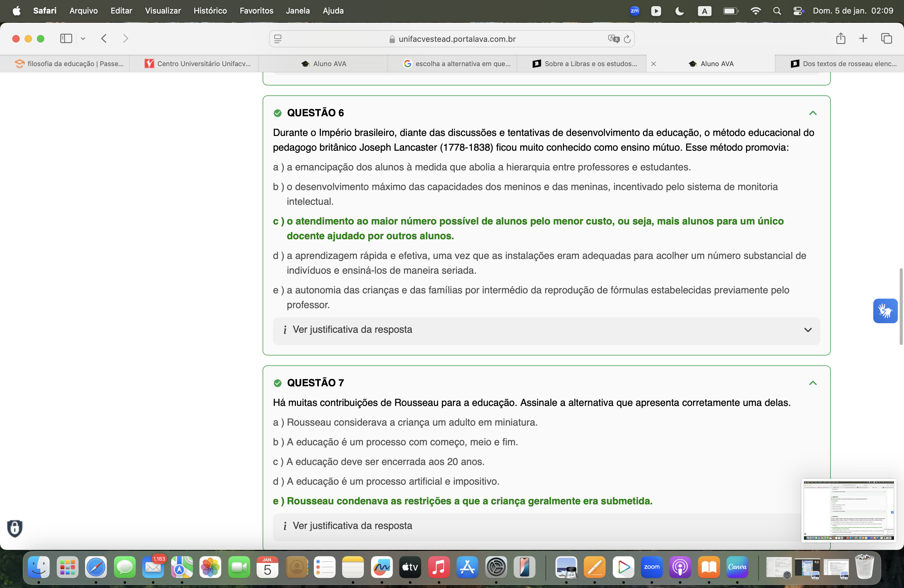Click Wi-Fi status icon in menu bar
This screenshot has width=904, height=588.
(755, 11)
